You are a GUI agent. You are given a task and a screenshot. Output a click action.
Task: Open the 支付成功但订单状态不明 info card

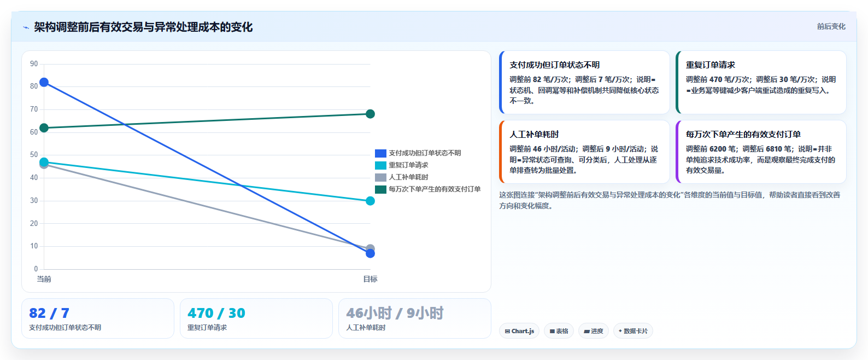(584, 83)
